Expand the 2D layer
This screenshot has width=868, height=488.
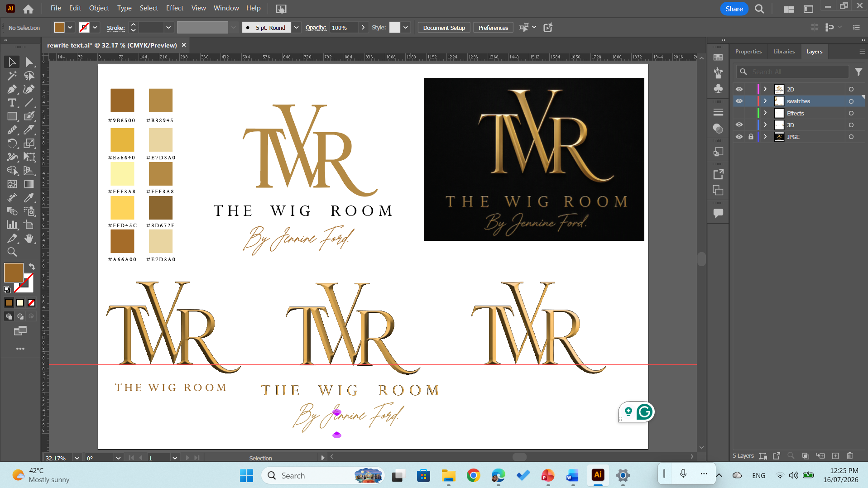coord(765,89)
